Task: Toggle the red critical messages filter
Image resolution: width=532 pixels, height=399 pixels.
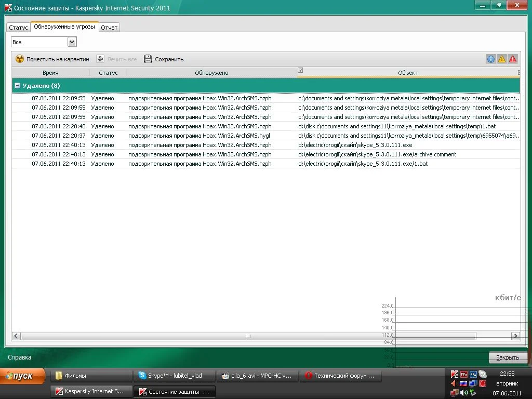Action: pyautogui.click(x=512, y=59)
